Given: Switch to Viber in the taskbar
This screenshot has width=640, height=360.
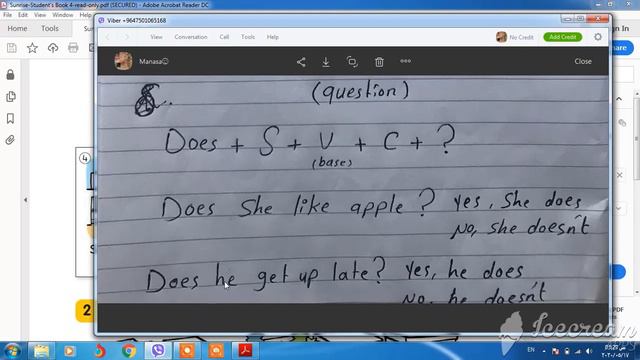Looking at the screenshot, I should pos(158,351).
